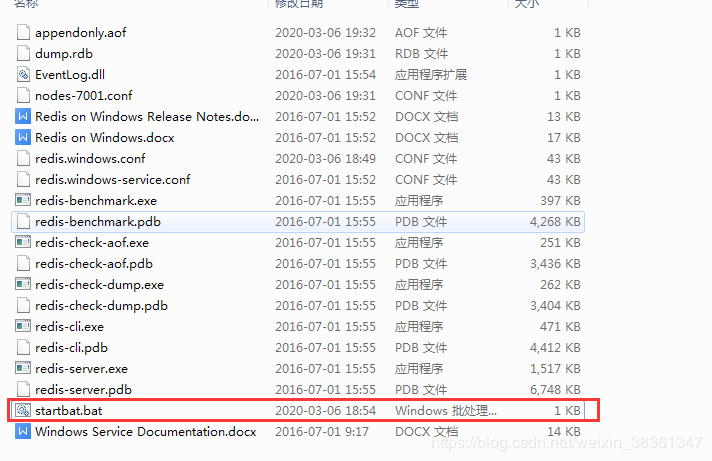Select the file name redis-server.pdb
712x461 pixels.
(x=84, y=390)
